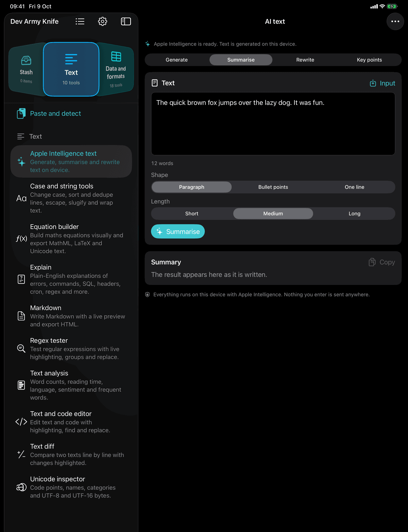This screenshot has width=408, height=532.
Task: Open Text and code editor title
Action: click(61, 414)
